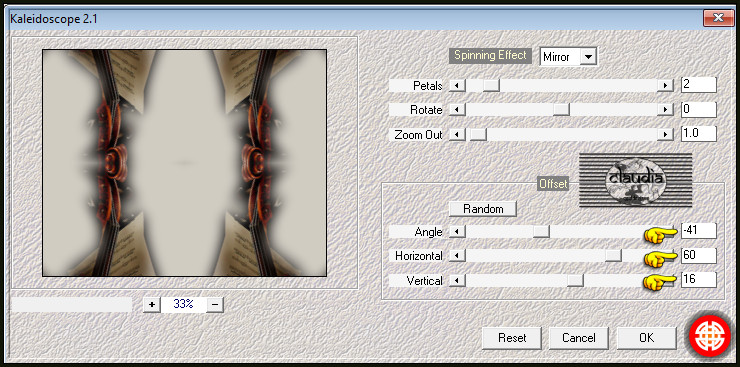The image size is (740, 367).
Task: Click Petals slider right arrow
Action: [665, 85]
